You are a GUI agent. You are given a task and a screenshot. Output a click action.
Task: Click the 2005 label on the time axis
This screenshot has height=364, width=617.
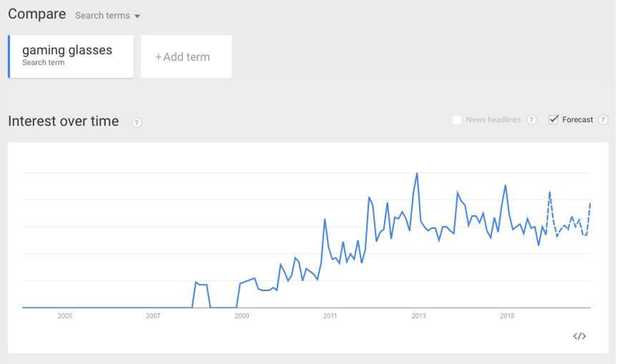coord(65,315)
